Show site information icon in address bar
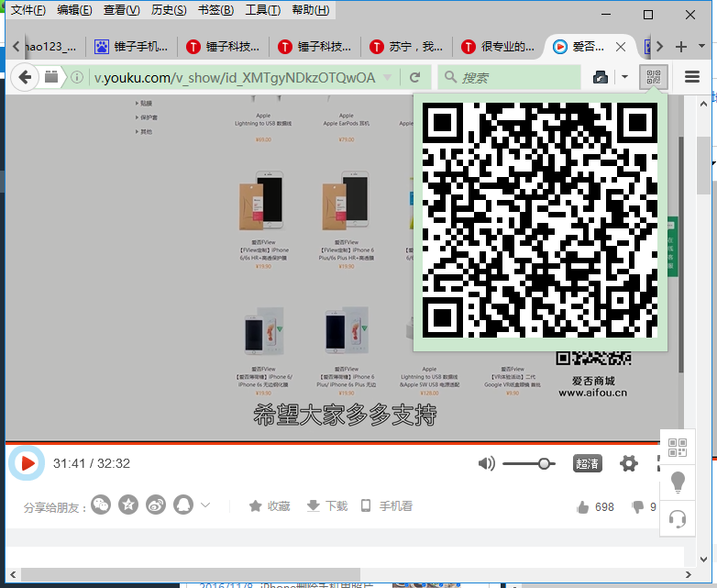The width and height of the screenshot is (717, 588). click(77, 77)
